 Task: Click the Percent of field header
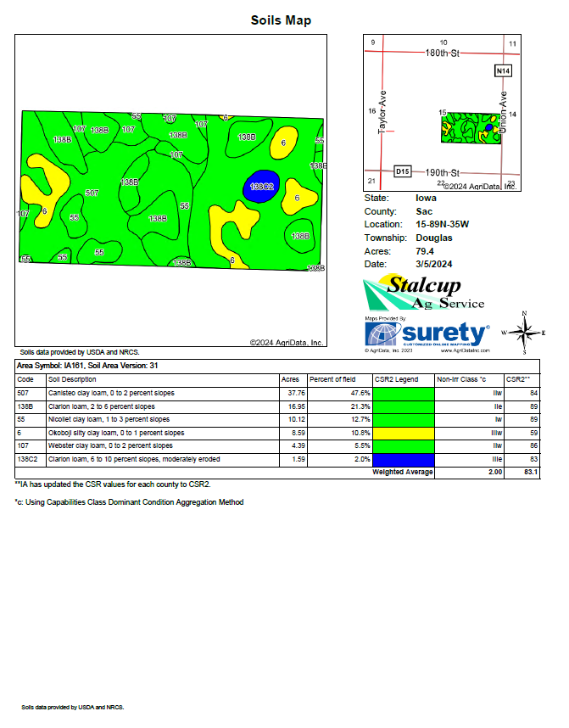pyautogui.click(x=332, y=380)
